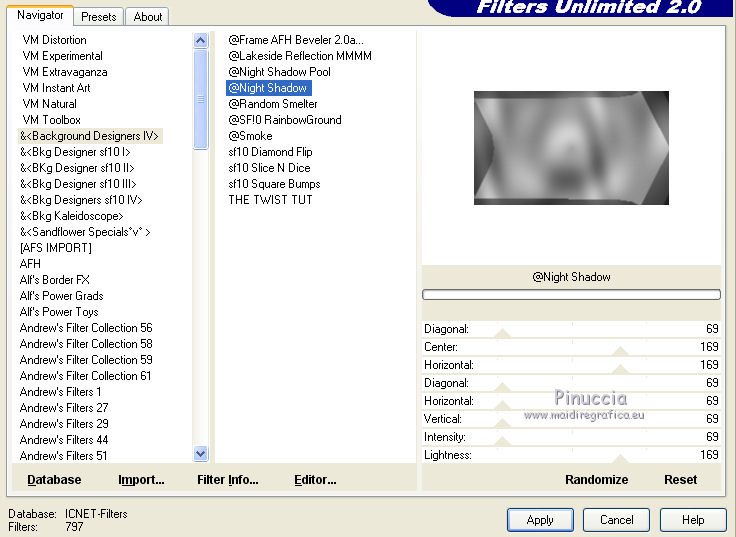The height and width of the screenshot is (537, 736).
Task: Select the Navigator tab
Action: (x=40, y=15)
